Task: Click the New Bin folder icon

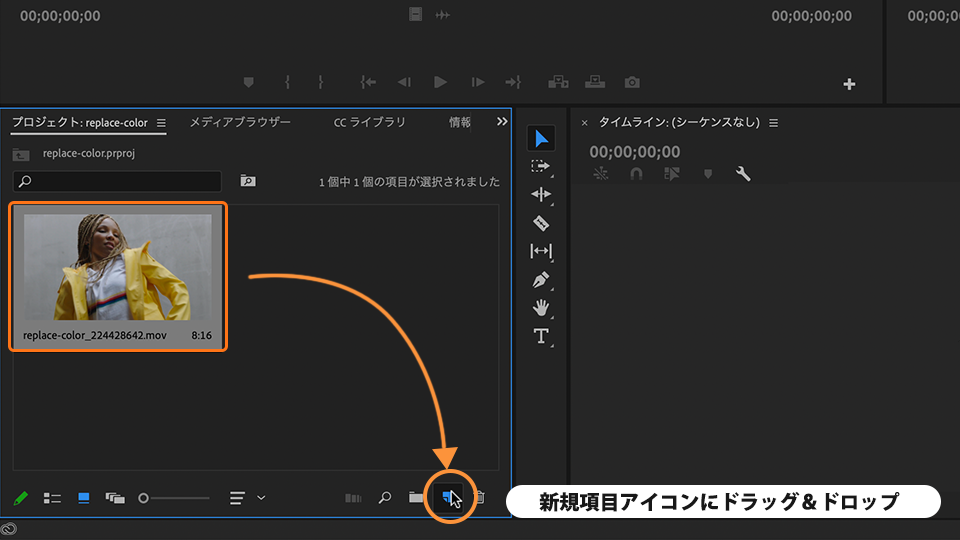Action: (x=416, y=497)
